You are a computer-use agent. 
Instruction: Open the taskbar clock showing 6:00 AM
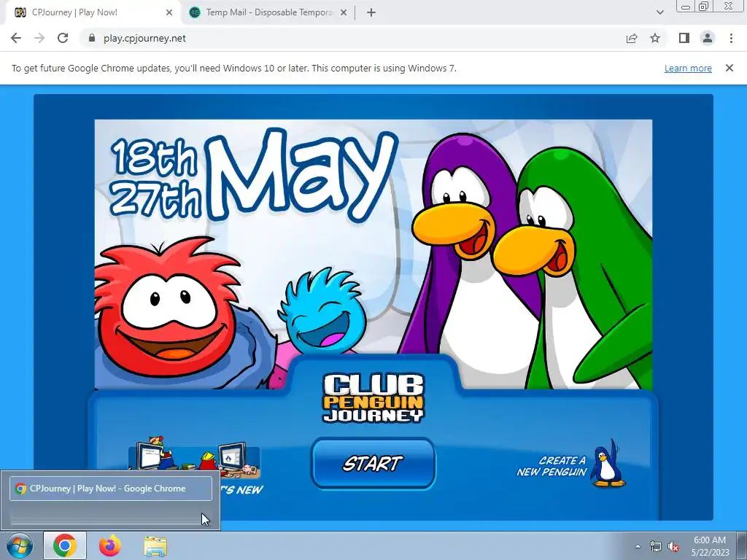point(710,546)
